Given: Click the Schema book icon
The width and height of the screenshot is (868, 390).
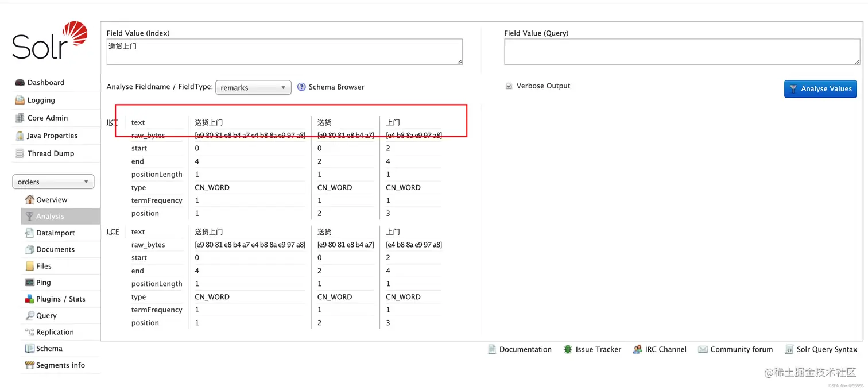Looking at the screenshot, I should click(x=30, y=349).
